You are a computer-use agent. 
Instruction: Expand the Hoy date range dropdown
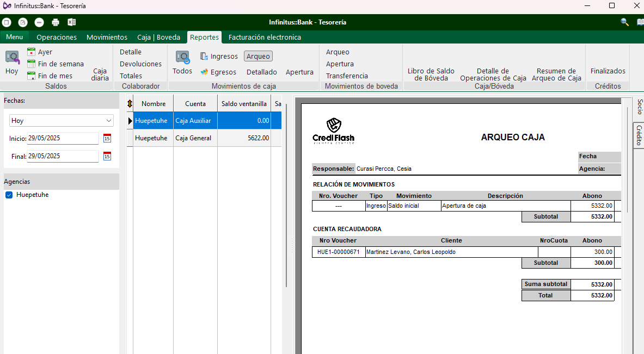(109, 121)
